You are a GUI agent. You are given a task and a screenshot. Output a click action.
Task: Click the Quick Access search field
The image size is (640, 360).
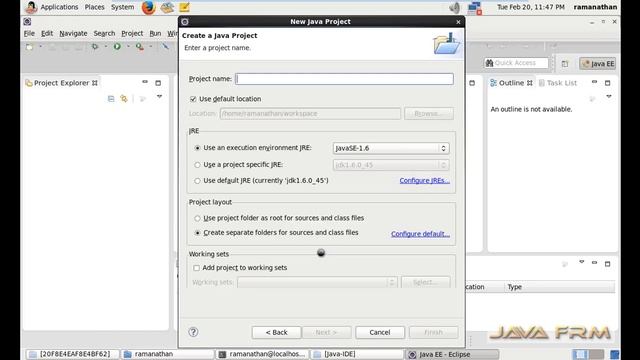516,63
